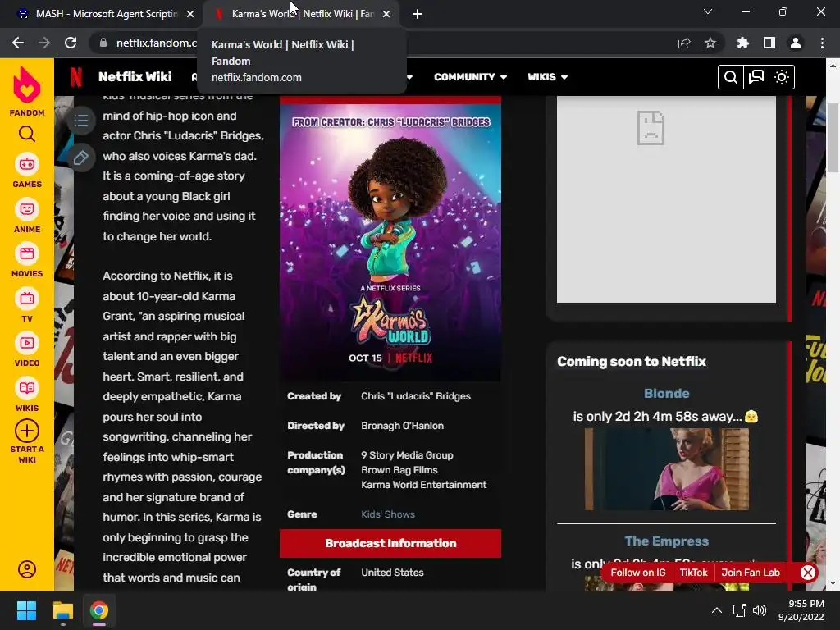Open the Video section in sidebar
This screenshot has width=840, height=630.
click(x=27, y=350)
